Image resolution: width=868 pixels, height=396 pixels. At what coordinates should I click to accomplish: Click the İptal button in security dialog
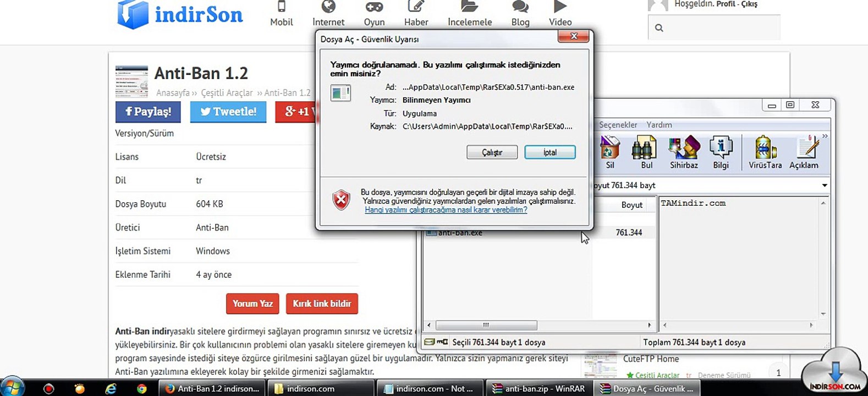[x=550, y=152]
